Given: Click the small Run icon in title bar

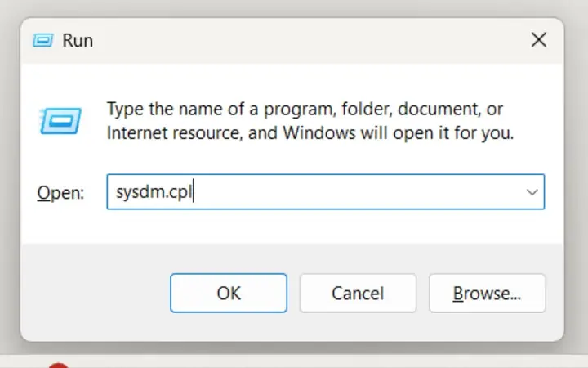Looking at the screenshot, I should (x=42, y=40).
